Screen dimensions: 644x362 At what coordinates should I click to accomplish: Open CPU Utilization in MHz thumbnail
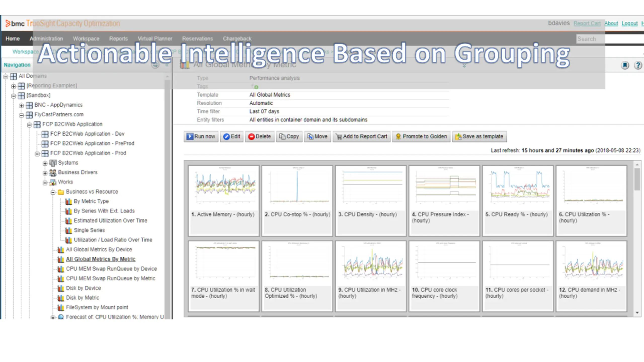coord(371,276)
